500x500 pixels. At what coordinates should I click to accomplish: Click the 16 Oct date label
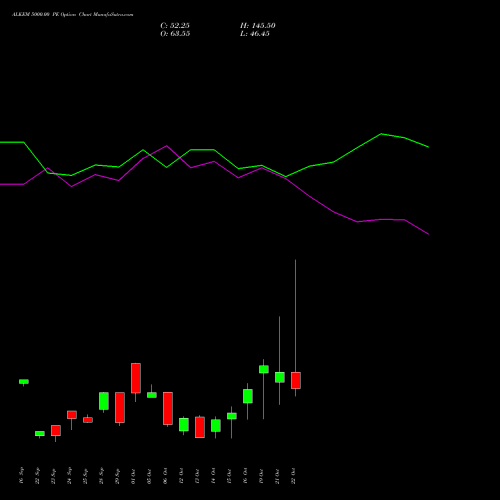point(246,476)
